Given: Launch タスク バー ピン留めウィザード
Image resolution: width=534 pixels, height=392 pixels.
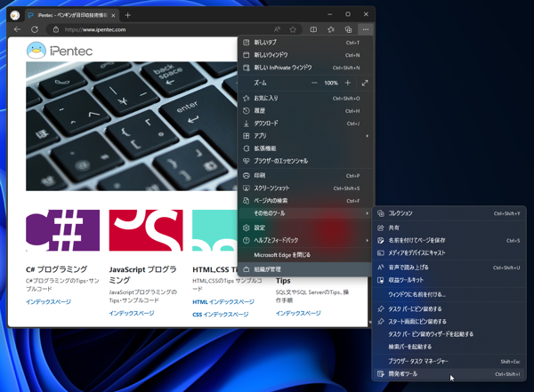Looking at the screenshot, I should click(449, 334).
